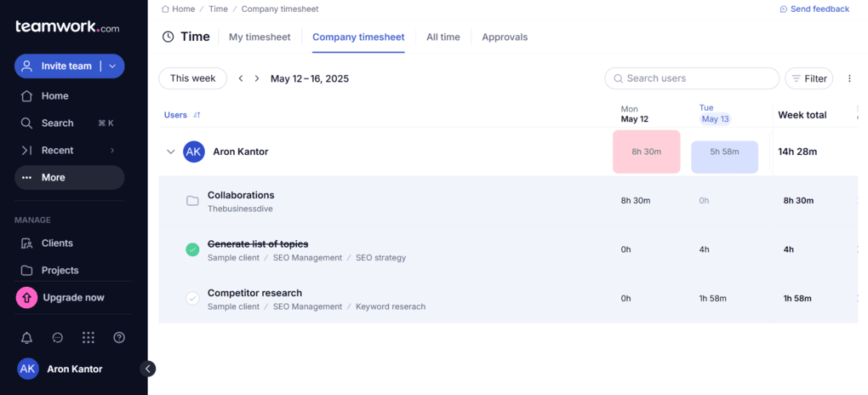Viewport: 868px width, 395px height.
Task: Open the More menu in sidebar
Action: pyautogui.click(x=69, y=177)
